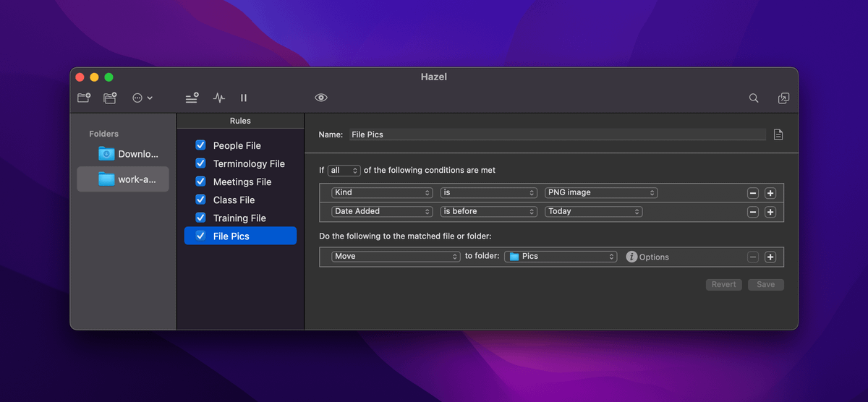Remove the Date Added condition row

pyautogui.click(x=753, y=212)
